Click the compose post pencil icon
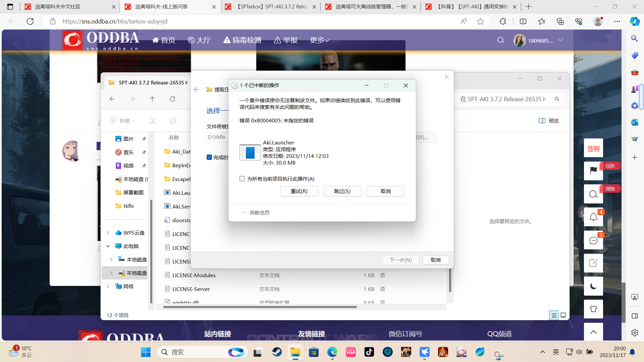 (x=593, y=263)
